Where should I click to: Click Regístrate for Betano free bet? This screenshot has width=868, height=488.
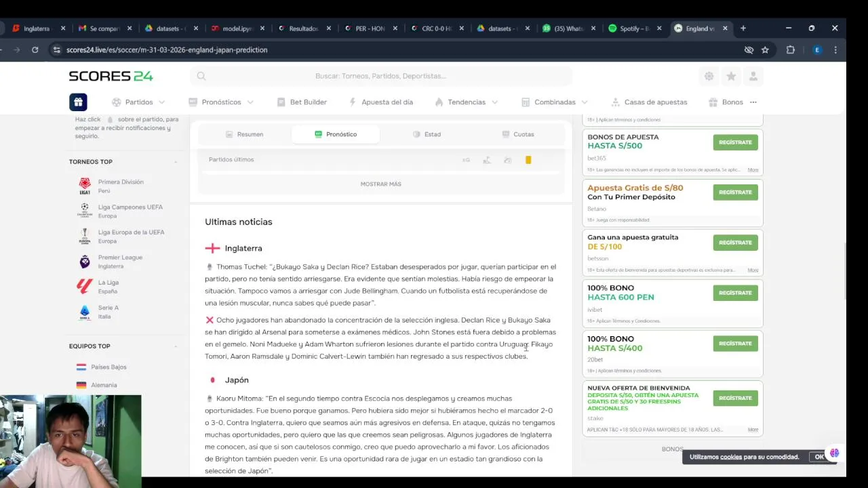click(x=735, y=192)
